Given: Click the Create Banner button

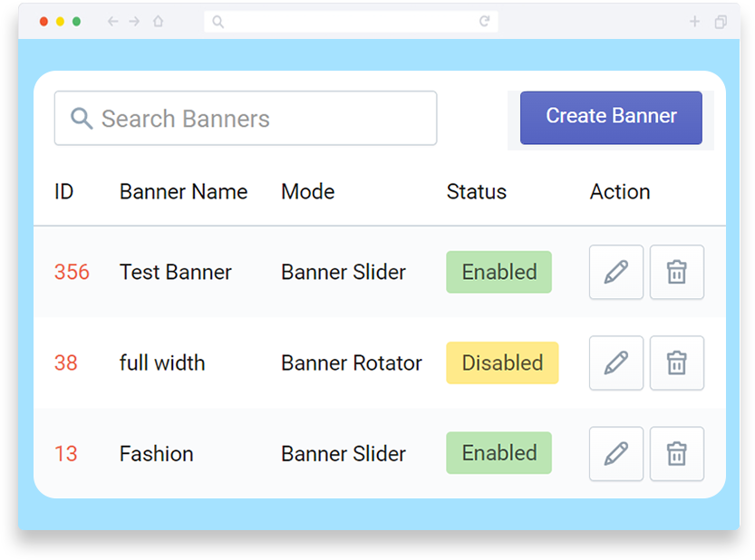Looking at the screenshot, I should pos(611,118).
